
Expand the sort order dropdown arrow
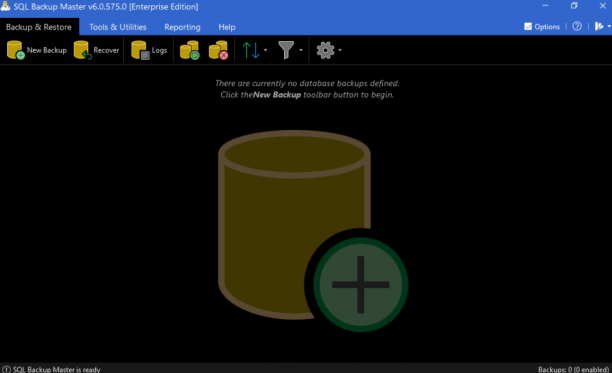(265, 50)
